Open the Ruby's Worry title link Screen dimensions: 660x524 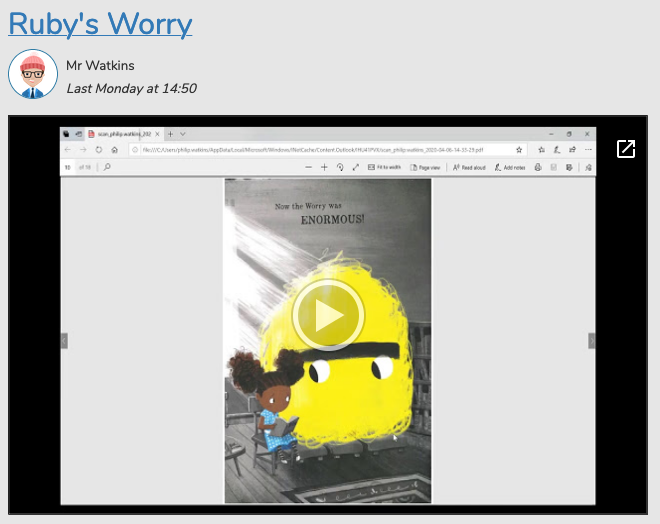[100, 24]
